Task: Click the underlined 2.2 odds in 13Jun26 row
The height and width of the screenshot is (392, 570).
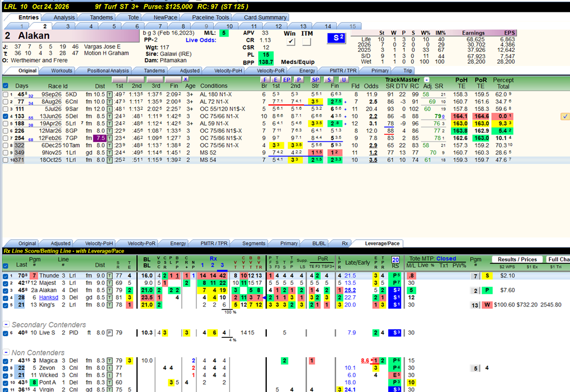Action: 373,116
